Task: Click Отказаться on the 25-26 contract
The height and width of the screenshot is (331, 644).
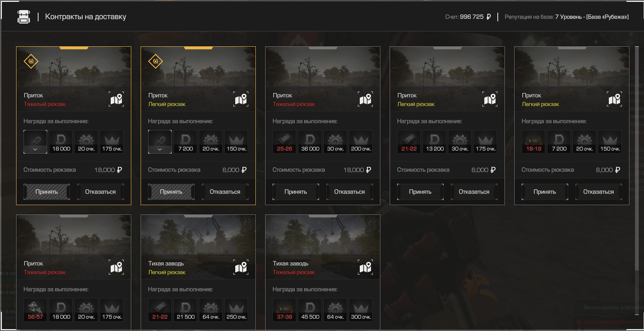Action: pos(350,192)
